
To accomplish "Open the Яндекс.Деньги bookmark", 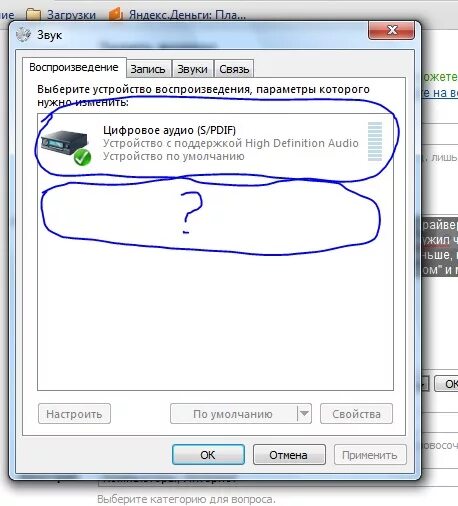I will 177,15.
